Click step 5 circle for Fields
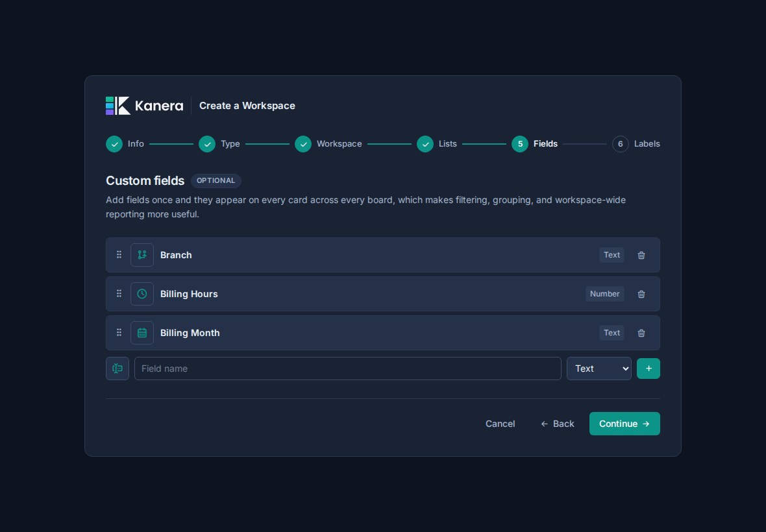This screenshot has height=532, width=766. click(520, 144)
